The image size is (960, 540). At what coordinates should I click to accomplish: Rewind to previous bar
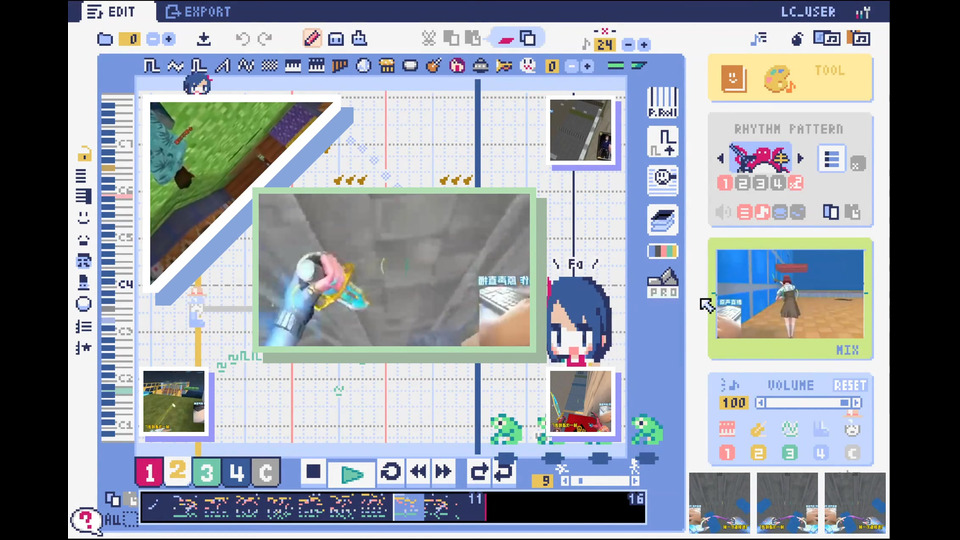point(419,472)
